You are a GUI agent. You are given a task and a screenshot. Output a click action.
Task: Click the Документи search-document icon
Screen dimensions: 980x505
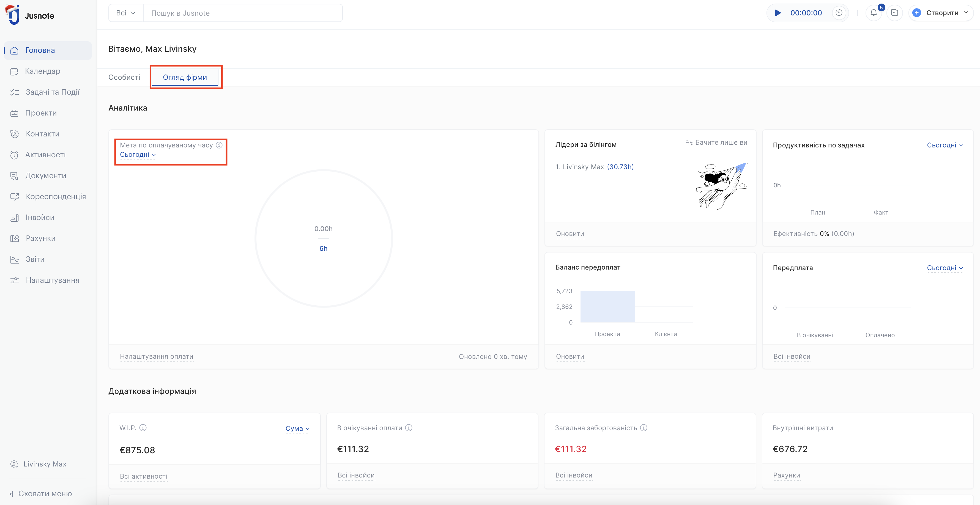(15, 176)
